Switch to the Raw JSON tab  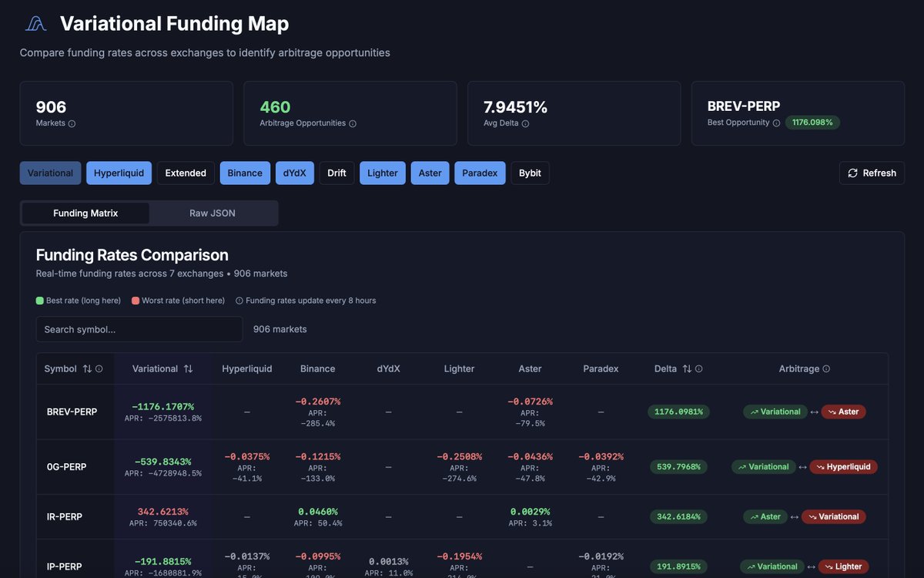[x=213, y=213]
